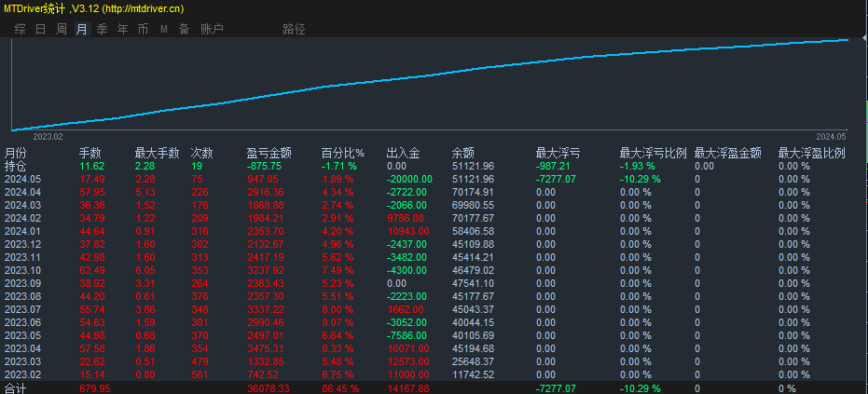Select the 2023.11 month row
The image size is (868, 394).
pyautogui.click(x=434, y=257)
